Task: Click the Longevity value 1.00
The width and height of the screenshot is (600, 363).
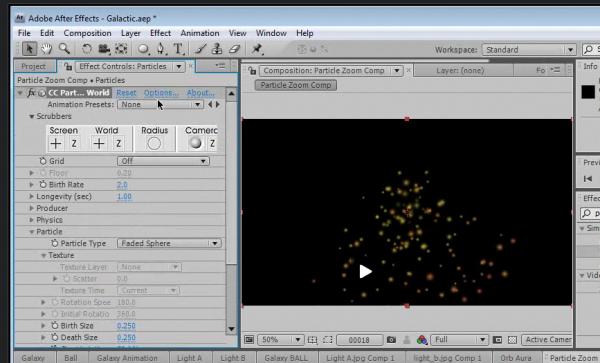Action: click(124, 197)
